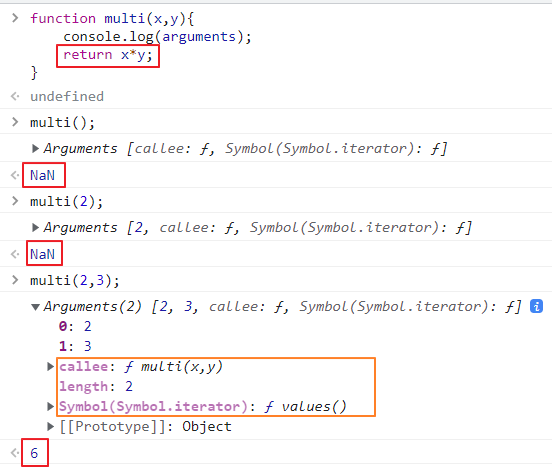Click the NaN result below multi(2) call
The height and width of the screenshot is (469, 552).
pyautogui.click(x=42, y=254)
